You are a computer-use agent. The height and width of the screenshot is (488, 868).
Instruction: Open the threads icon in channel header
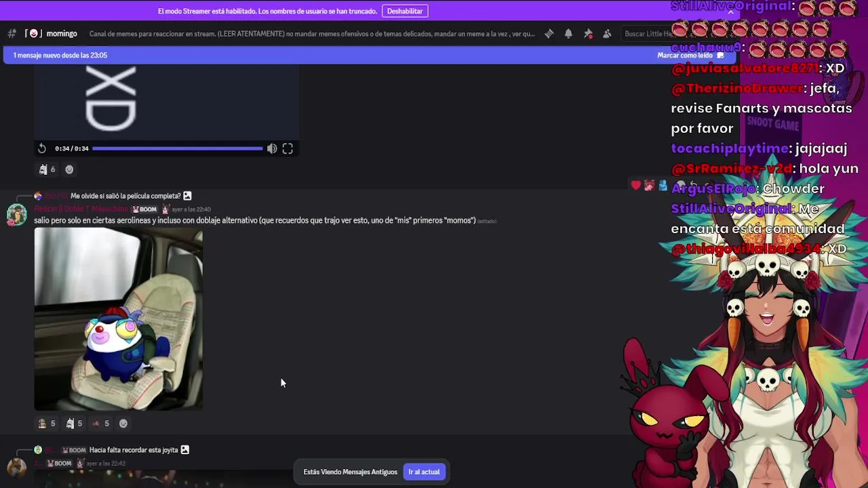tap(549, 34)
